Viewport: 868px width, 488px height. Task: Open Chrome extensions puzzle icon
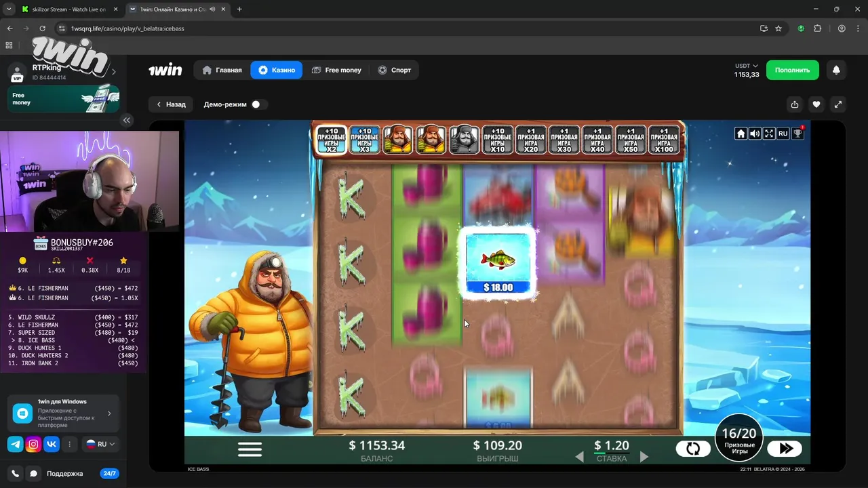[817, 28]
